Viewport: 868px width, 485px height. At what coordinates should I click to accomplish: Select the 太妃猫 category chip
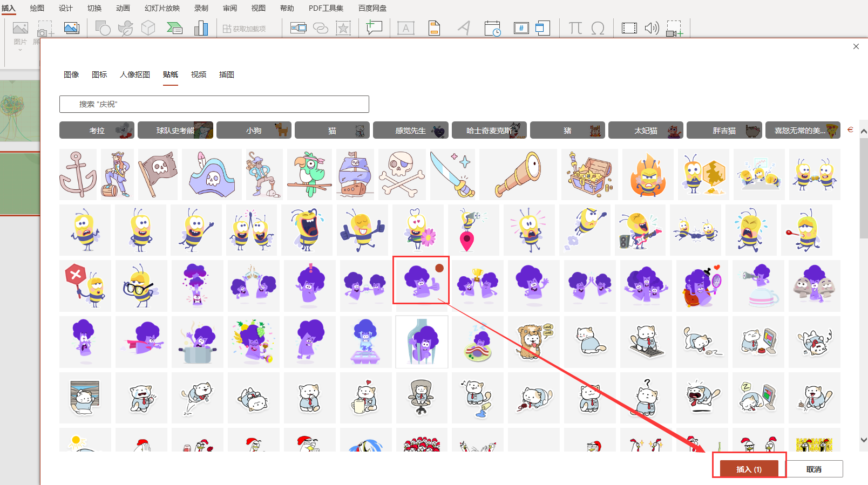tap(646, 131)
